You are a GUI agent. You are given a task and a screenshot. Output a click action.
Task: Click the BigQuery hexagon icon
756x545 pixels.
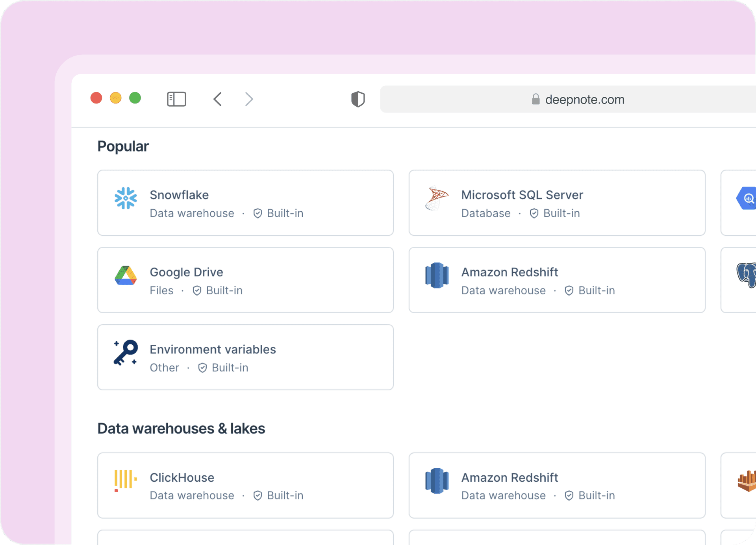coord(747,198)
